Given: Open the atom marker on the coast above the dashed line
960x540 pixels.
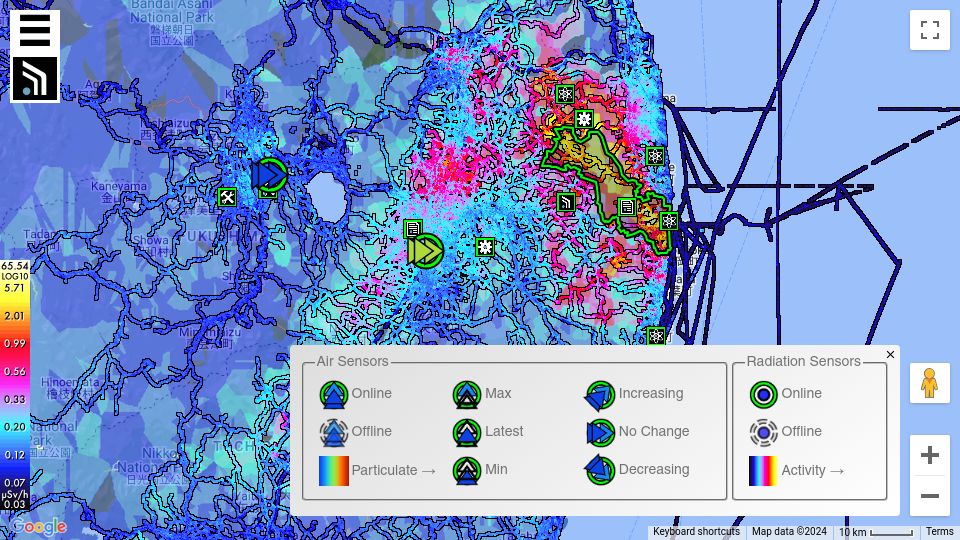Looking at the screenshot, I should tap(654, 156).
